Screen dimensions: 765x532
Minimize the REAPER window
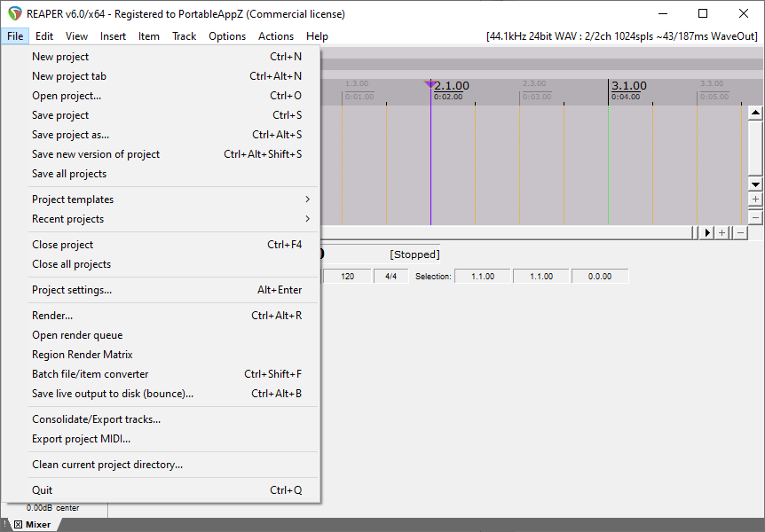click(x=663, y=13)
